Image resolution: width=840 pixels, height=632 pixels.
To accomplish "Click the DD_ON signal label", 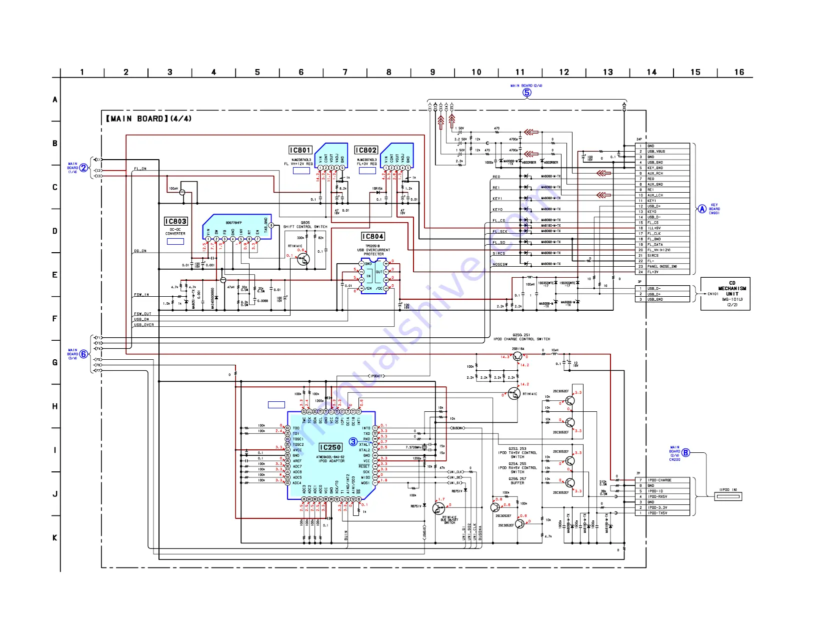I will click(x=140, y=251).
